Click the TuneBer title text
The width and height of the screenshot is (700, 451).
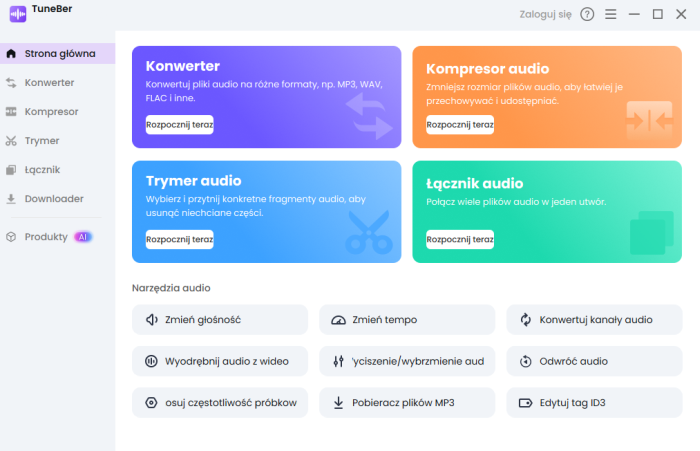tap(52, 9)
